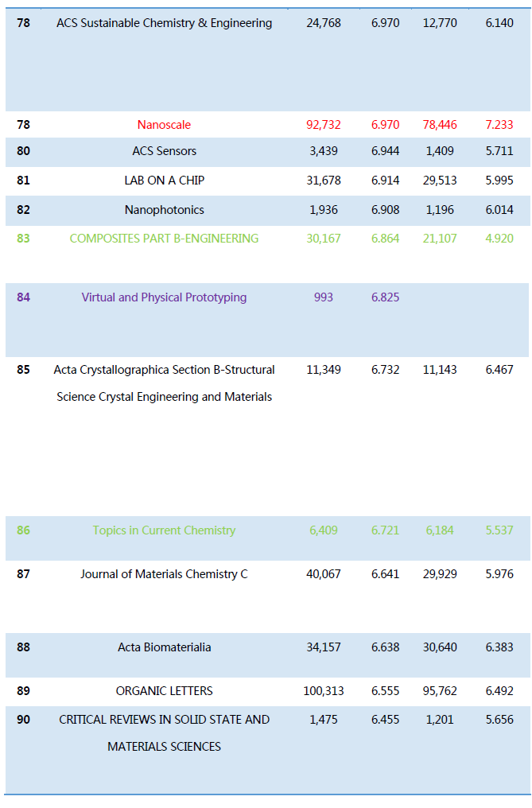The height and width of the screenshot is (808, 532).
Task: Select value 40,067
Action: pyautogui.click(x=323, y=574)
